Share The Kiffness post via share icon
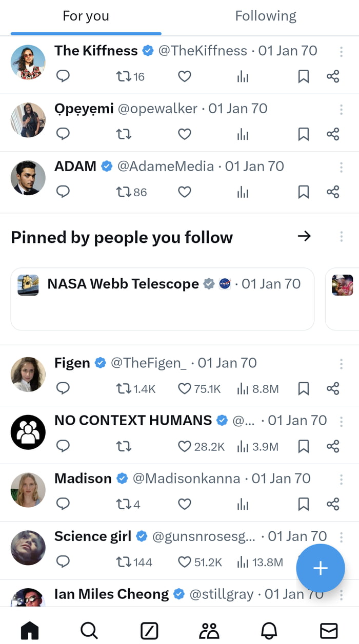359x644 pixels. click(x=332, y=76)
